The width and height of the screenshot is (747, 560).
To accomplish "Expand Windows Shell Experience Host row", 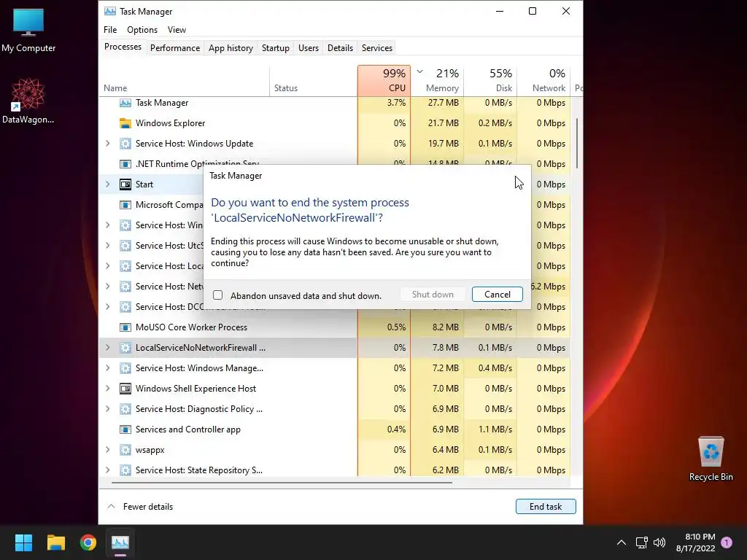I will pyautogui.click(x=108, y=389).
